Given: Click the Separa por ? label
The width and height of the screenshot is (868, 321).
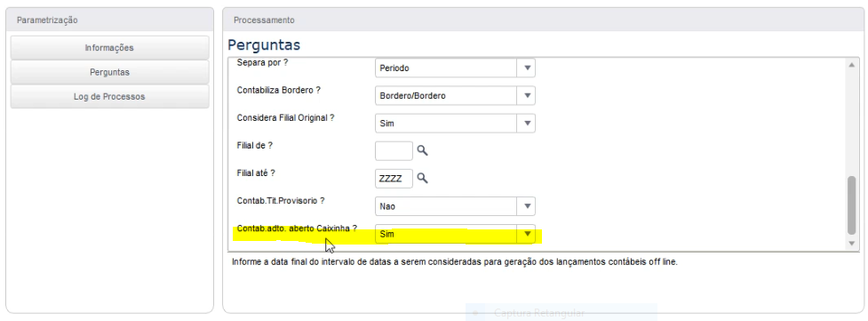Looking at the screenshot, I should click(262, 62).
